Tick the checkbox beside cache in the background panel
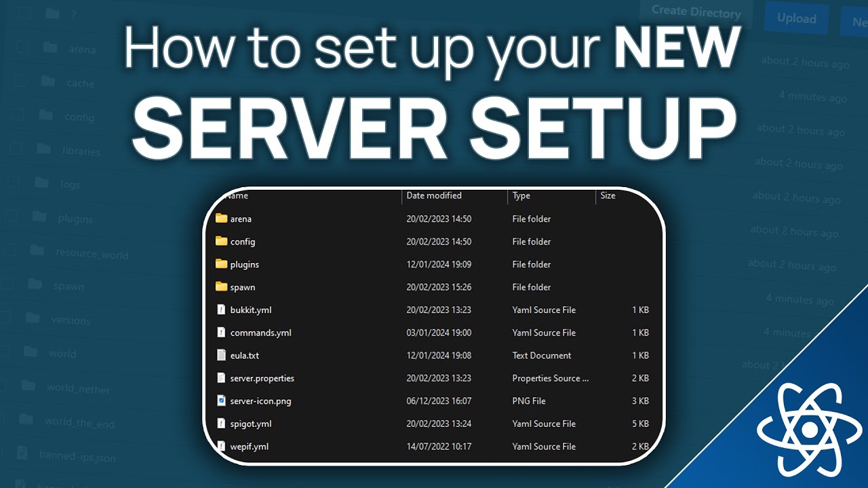Image resolution: width=868 pixels, height=488 pixels. point(20,80)
